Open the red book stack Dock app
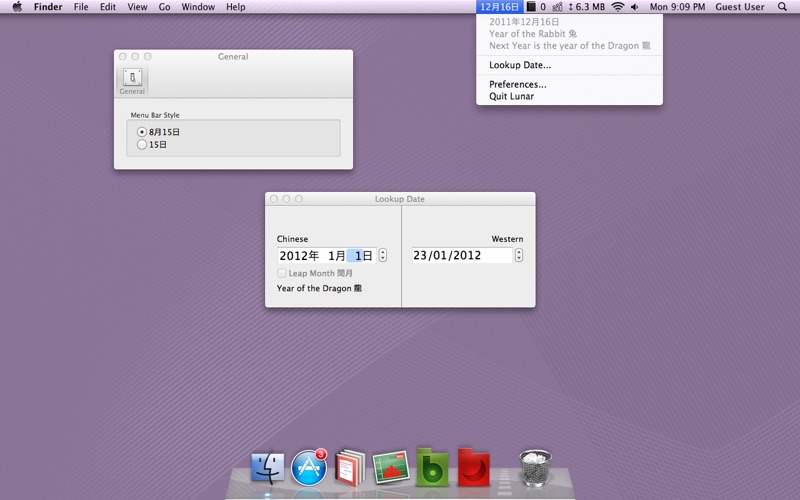Screen dimensions: 800x500 click(x=350, y=467)
